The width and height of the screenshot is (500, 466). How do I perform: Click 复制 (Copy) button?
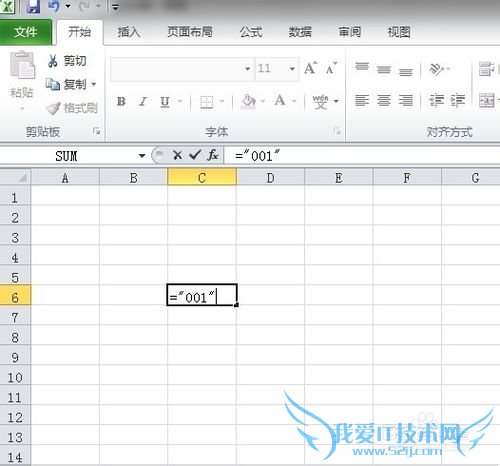[x=66, y=84]
